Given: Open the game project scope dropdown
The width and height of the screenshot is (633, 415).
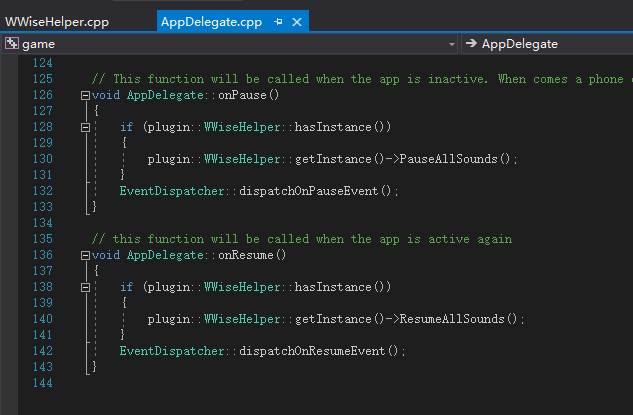Looking at the screenshot, I should [x=230, y=44].
